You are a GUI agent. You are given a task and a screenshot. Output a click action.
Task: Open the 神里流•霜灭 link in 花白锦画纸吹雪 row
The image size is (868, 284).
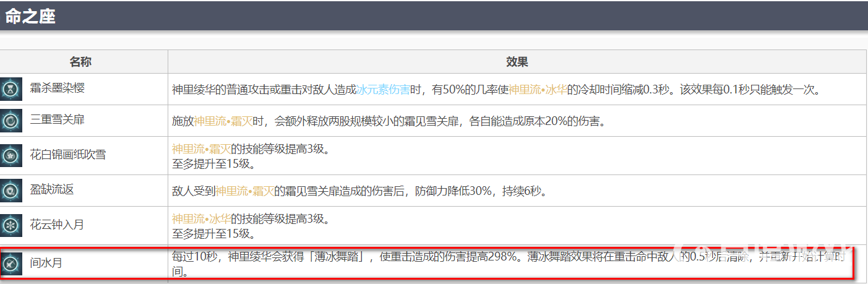click(x=201, y=148)
